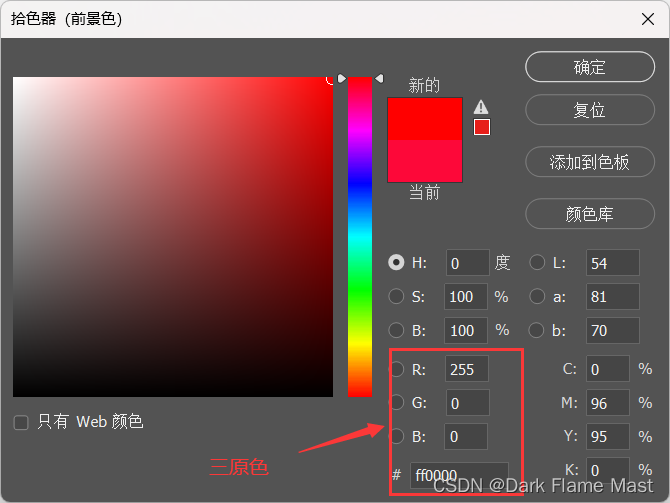
Task: Select the Lab L radio button
Action: pos(537,262)
